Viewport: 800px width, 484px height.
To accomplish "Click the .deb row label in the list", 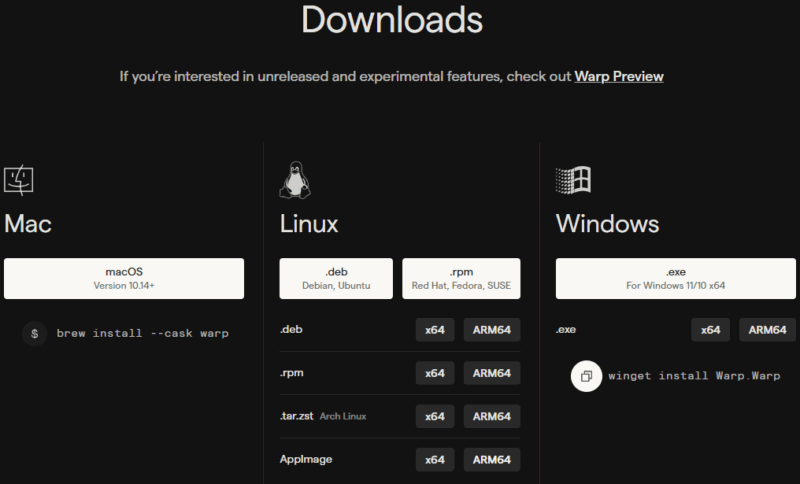I will [x=291, y=329].
